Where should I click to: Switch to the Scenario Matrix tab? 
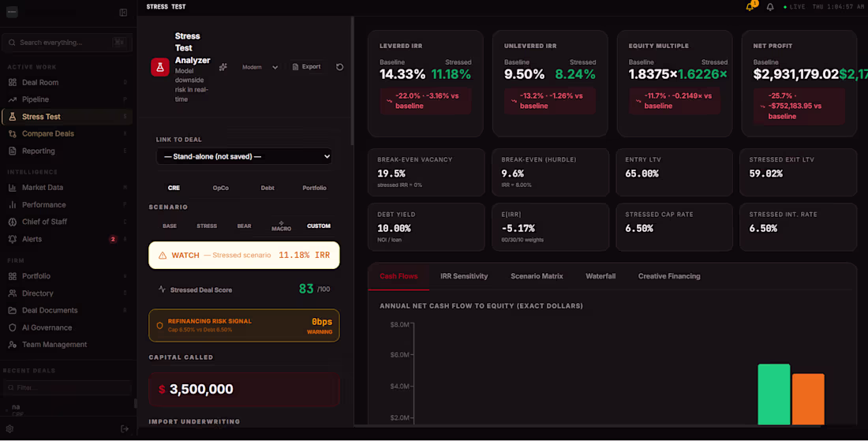(x=537, y=276)
